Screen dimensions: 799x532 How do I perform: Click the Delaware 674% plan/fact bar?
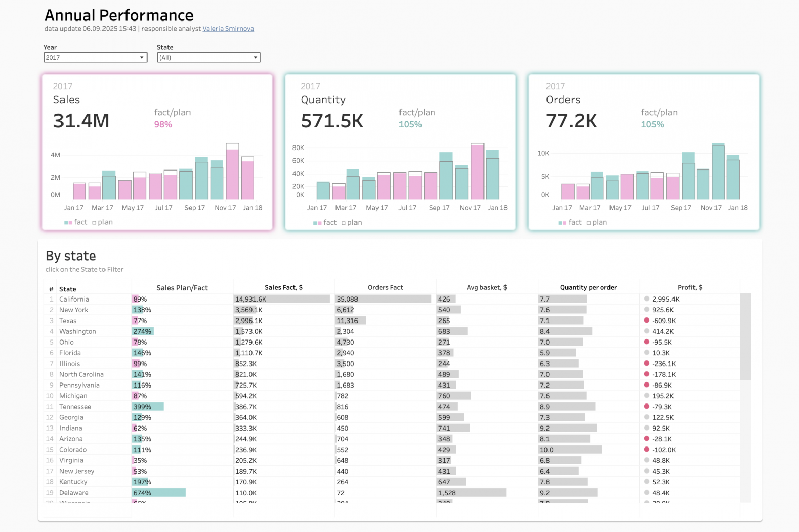159,493
